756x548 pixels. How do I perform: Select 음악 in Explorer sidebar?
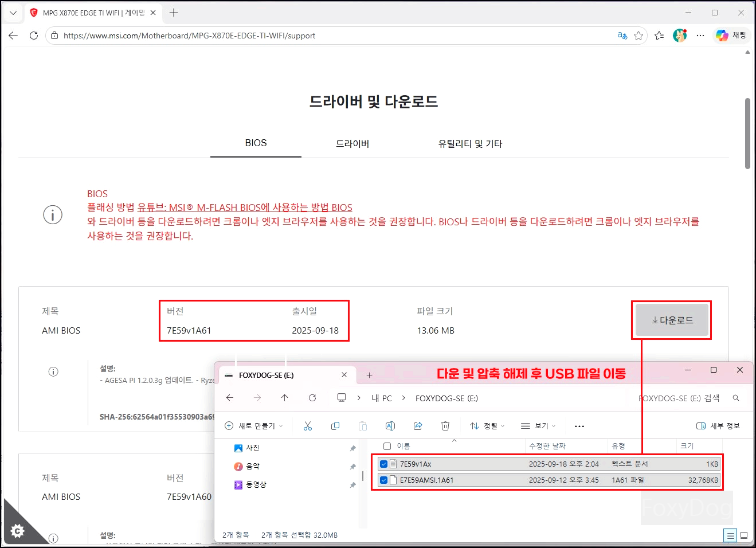(x=246, y=466)
